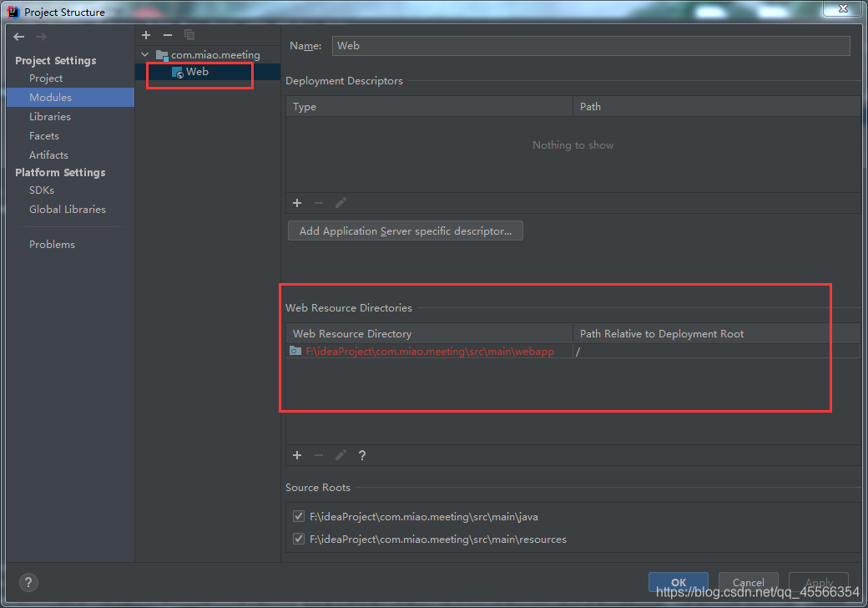Click the edit pencil icon under Deployment Descriptors
868x608 pixels.
(x=341, y=203)
